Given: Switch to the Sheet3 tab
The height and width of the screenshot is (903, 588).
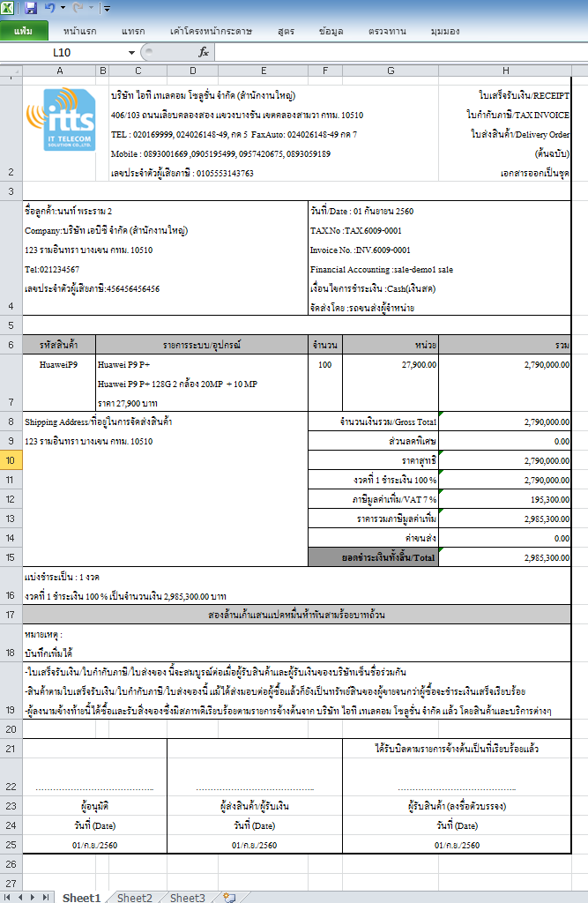Looking at the screenshot, I should click(187, 897).
